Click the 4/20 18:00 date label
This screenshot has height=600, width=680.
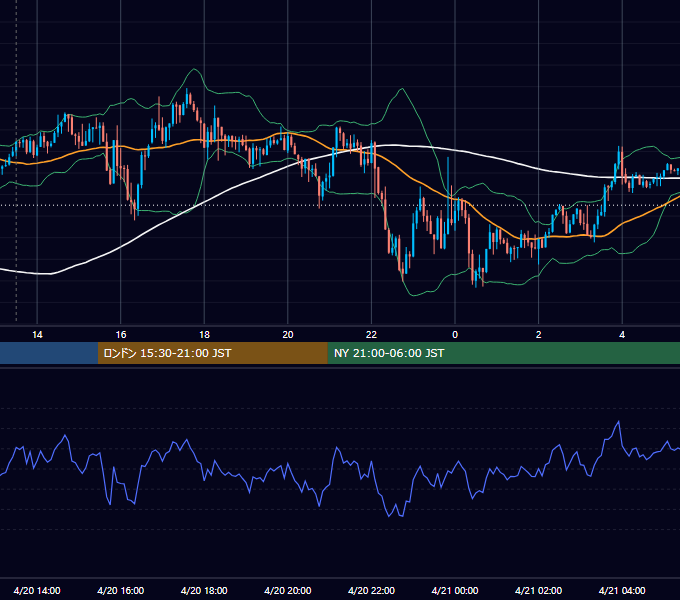(x=204, y=590)
